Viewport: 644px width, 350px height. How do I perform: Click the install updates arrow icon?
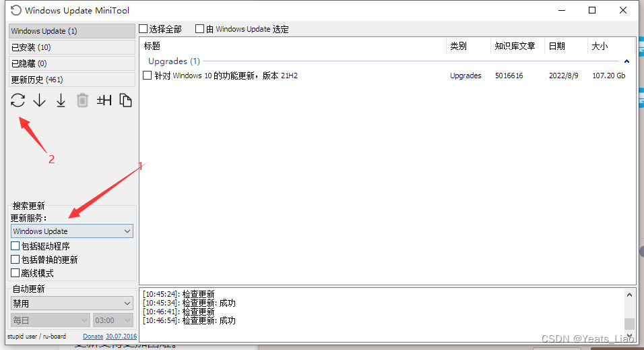(61, 100)
